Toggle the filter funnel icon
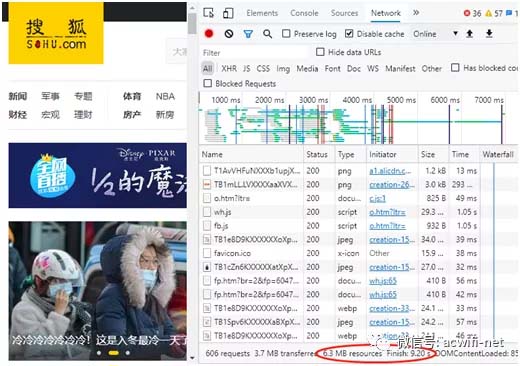Viewport: 520px width, 366px height. coord(248,34)
